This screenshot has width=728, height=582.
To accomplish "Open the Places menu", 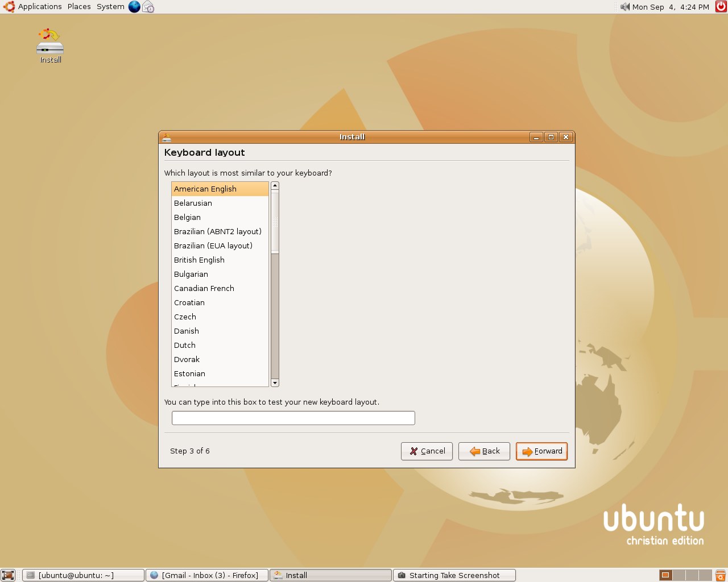I will pos(79,7).
